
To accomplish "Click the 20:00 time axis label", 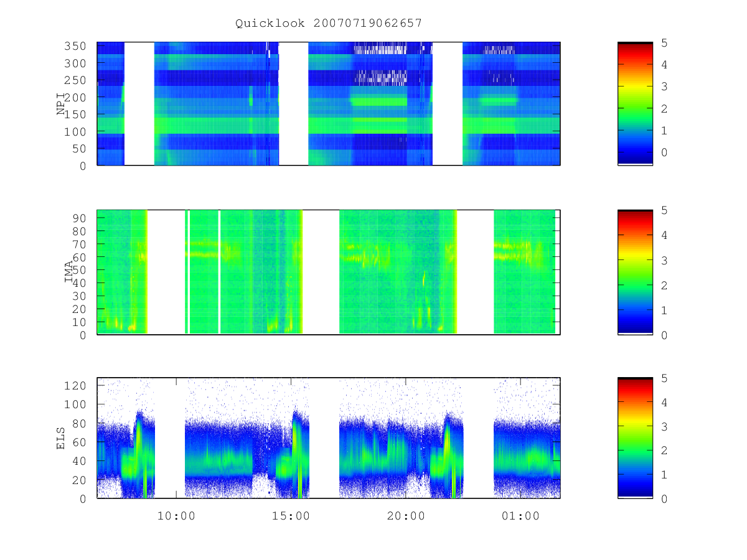I will click(x=406, y=516).
